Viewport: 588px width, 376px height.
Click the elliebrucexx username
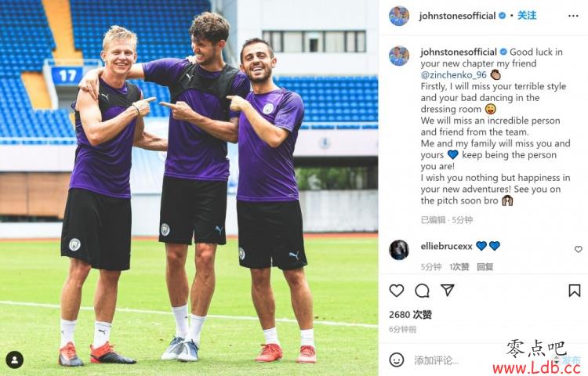pos(446,246)
